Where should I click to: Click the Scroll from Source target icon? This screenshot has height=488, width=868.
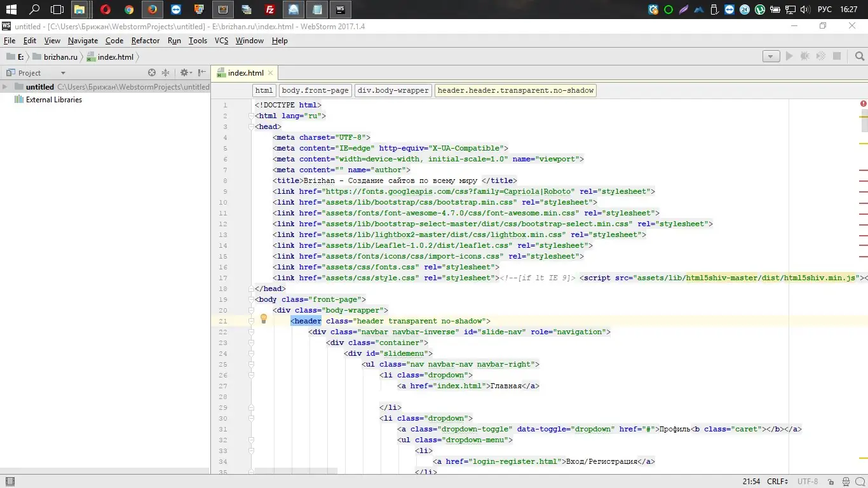click(x=152, y=73)
